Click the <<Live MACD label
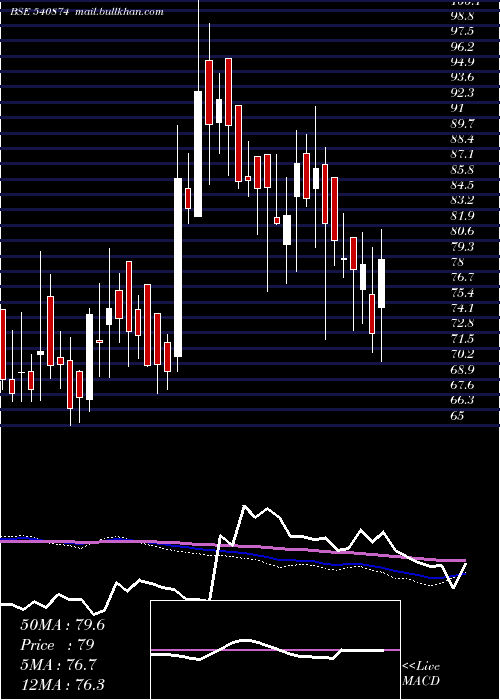 421,674
